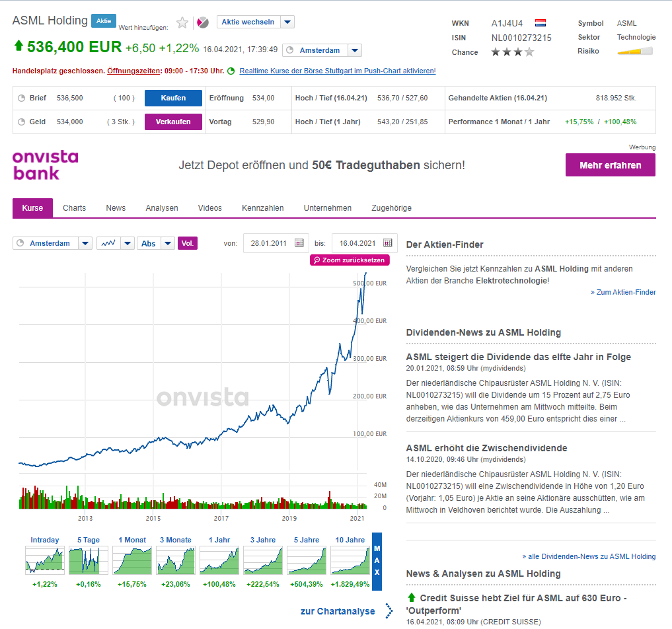The image size is (672, 629).
Task: Select the 3 Monate chart thumbnail
Action: (x=176, y=561)
